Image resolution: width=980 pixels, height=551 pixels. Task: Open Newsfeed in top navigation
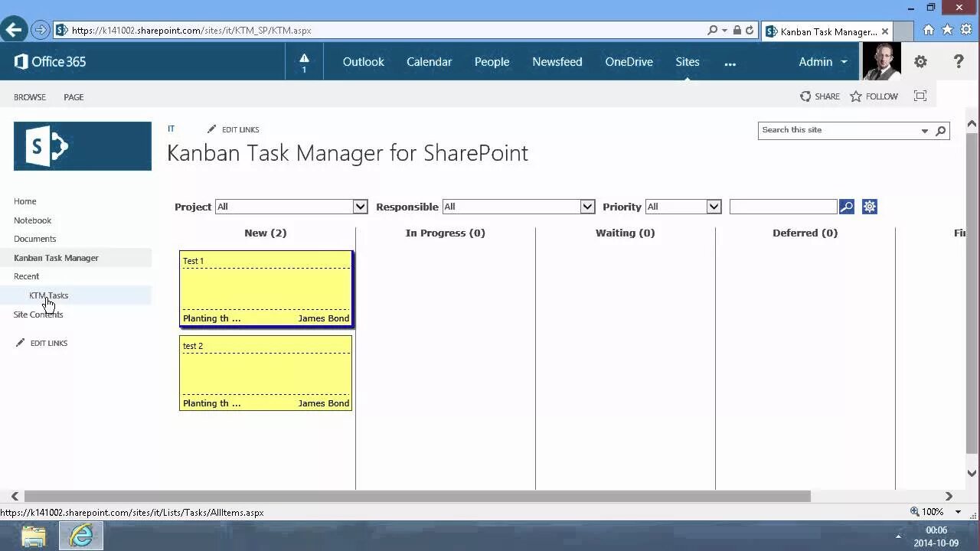pos(557,62)
